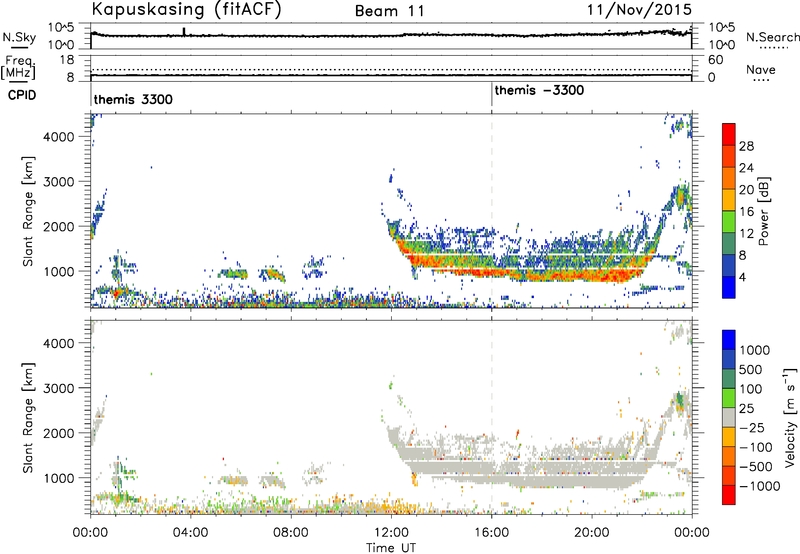
Task: Click the 1000 tick of velocity panel range axis
Action: point(59,478)
